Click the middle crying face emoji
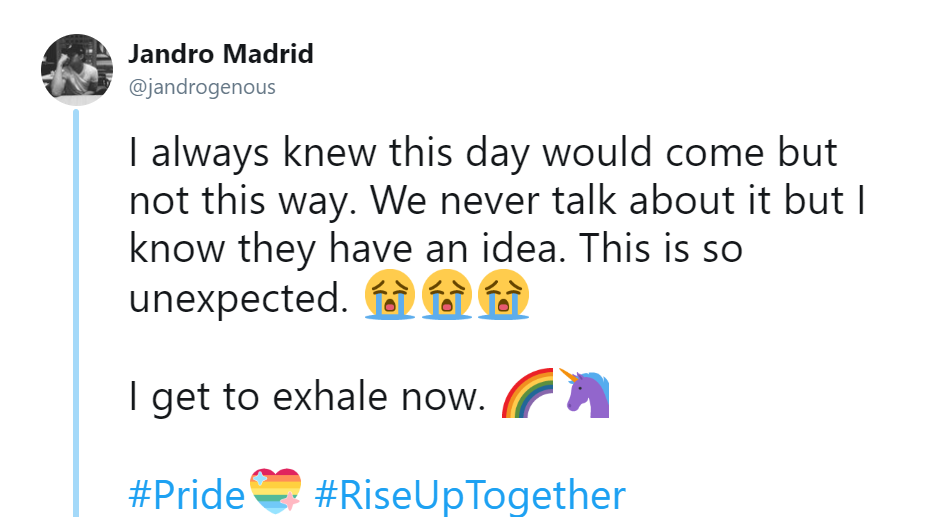Viewport: 929px width, 517px height. click(x=447, y=294)
